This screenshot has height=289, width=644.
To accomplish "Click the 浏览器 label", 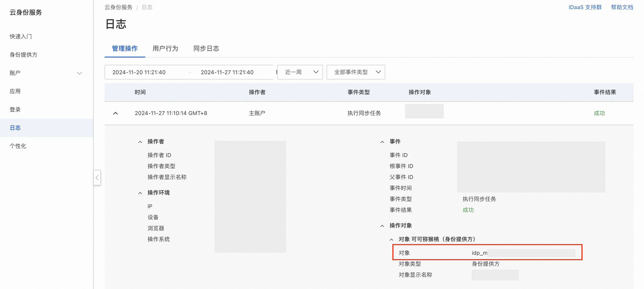I will (x=156, y=228).
